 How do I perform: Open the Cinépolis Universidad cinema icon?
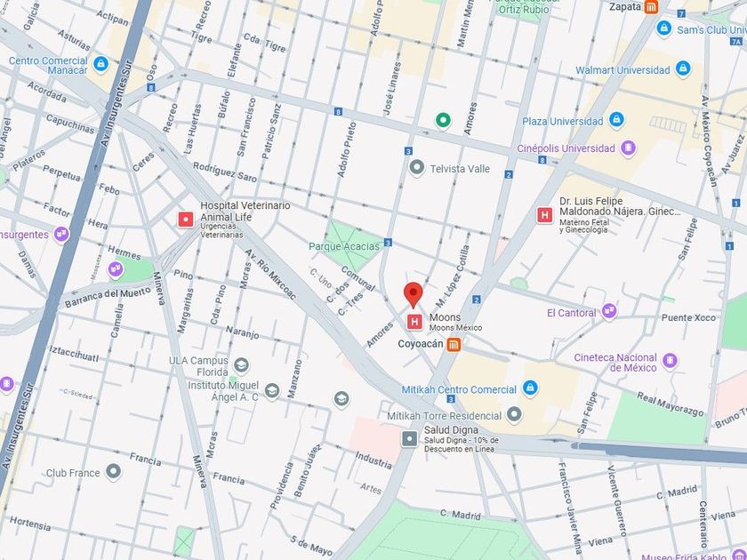pos(629,148)
